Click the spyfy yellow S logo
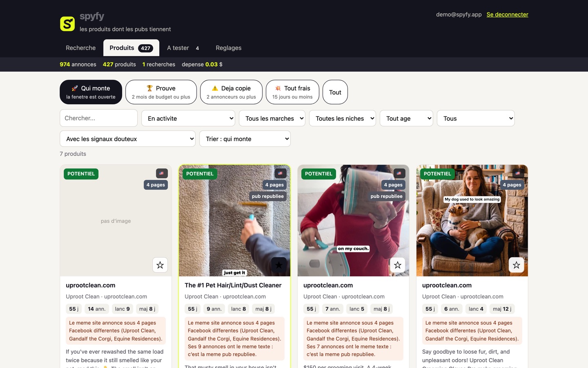588x368 pixels. pyautogui.click(x=67, y=24)
